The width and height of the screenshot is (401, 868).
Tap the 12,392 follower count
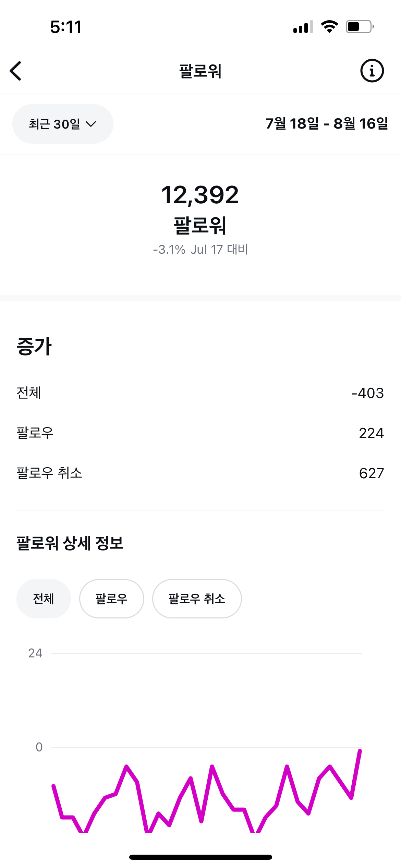click(x=200, y=195)
